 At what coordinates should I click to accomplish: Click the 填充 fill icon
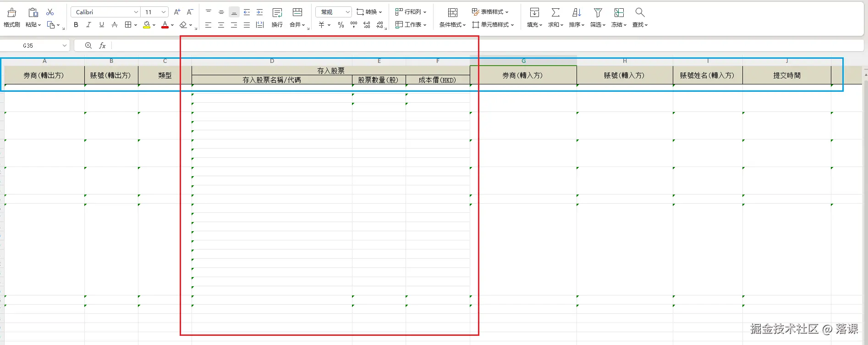pos(534,12)
